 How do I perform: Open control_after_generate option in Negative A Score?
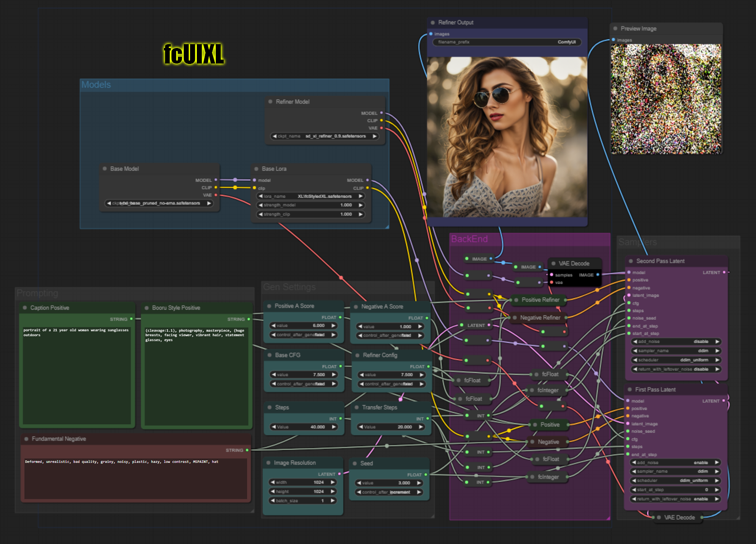(x=390, y=336)
